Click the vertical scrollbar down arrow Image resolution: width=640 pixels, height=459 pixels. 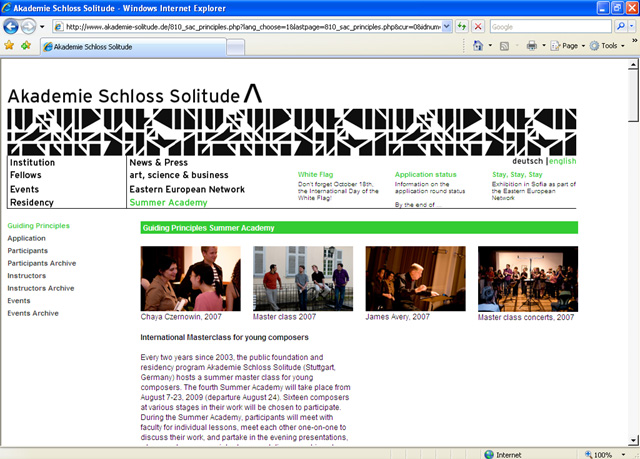click(632, 439)
